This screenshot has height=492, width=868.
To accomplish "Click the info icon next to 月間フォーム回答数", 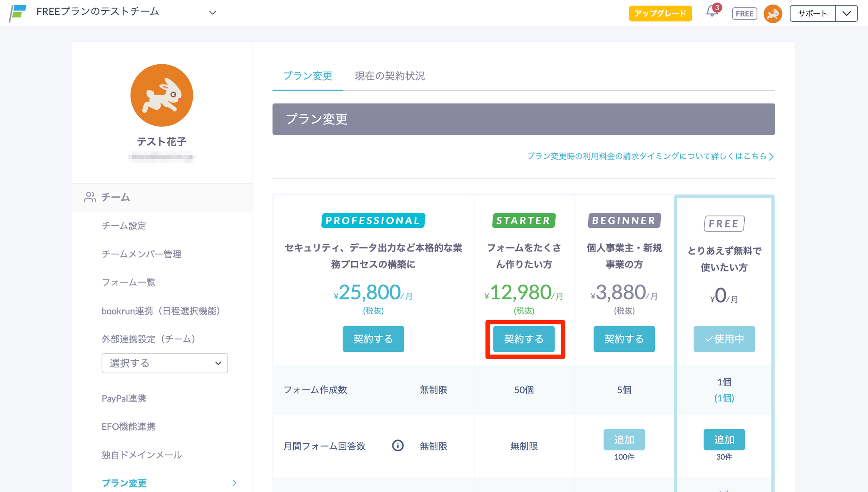I will click(x=398, y=445).
